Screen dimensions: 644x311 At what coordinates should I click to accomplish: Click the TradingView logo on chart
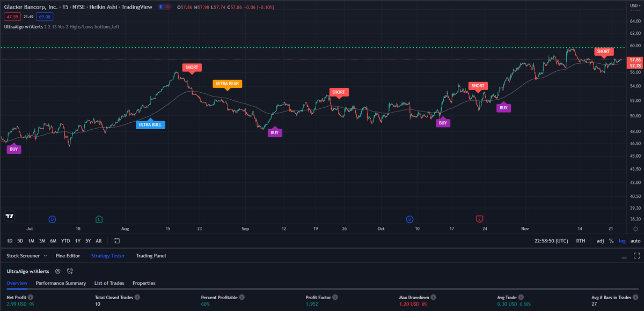click(x=10, y=217)
